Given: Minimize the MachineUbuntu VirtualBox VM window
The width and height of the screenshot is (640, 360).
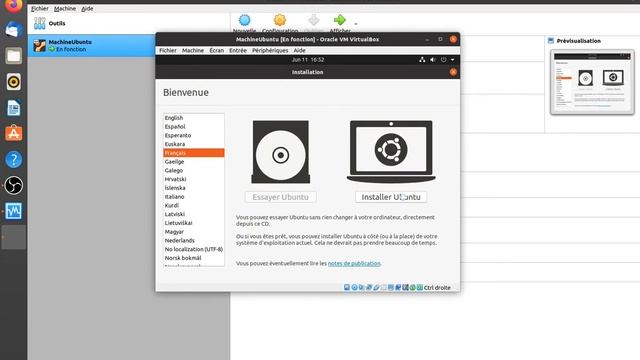Looking at the screenshot, I should pyautogui.click(x=427, y=40).
